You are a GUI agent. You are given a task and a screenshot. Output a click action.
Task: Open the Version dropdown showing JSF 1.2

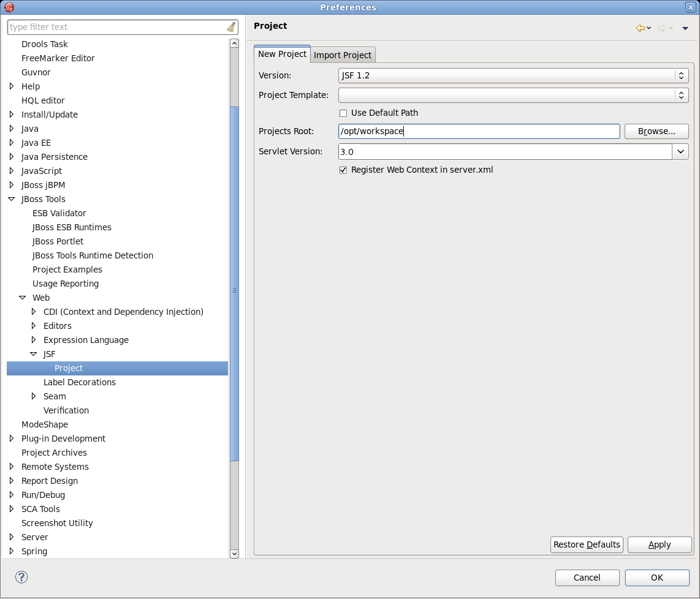click(x=680, y=75)
